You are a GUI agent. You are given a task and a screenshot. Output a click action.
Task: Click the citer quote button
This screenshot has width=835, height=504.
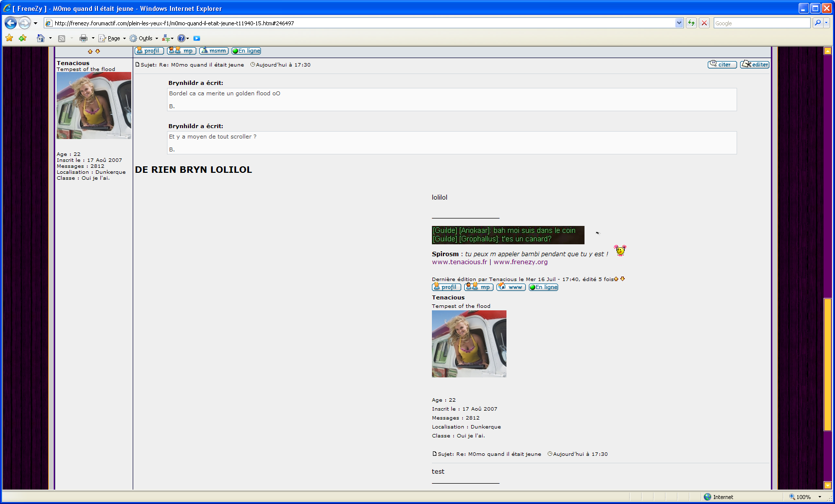tap(722, 65)
